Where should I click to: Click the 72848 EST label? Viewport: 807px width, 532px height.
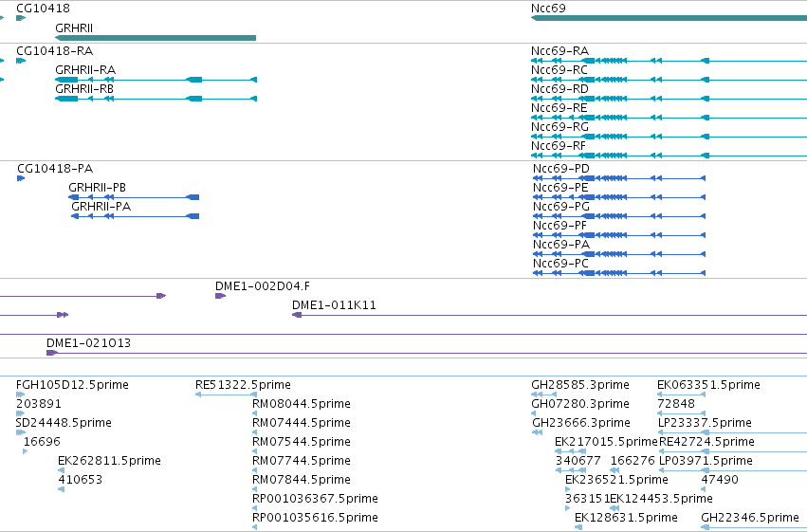(x=676, y=404)
